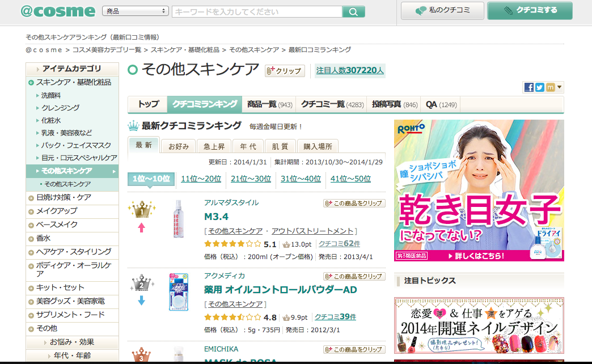Click 私のクチコミ button

coord(442,11)
